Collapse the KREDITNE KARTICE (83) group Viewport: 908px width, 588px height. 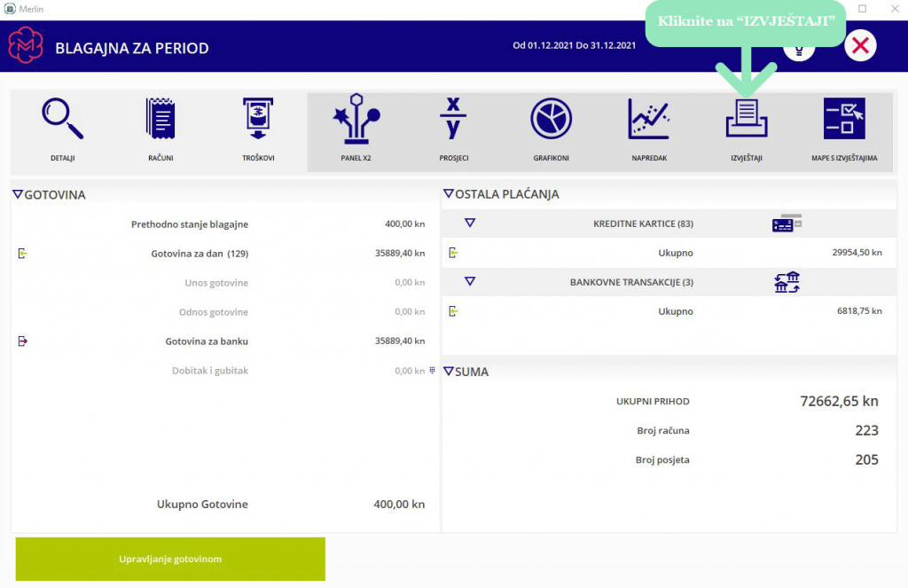pyautogui.click(x=470, y=223)
